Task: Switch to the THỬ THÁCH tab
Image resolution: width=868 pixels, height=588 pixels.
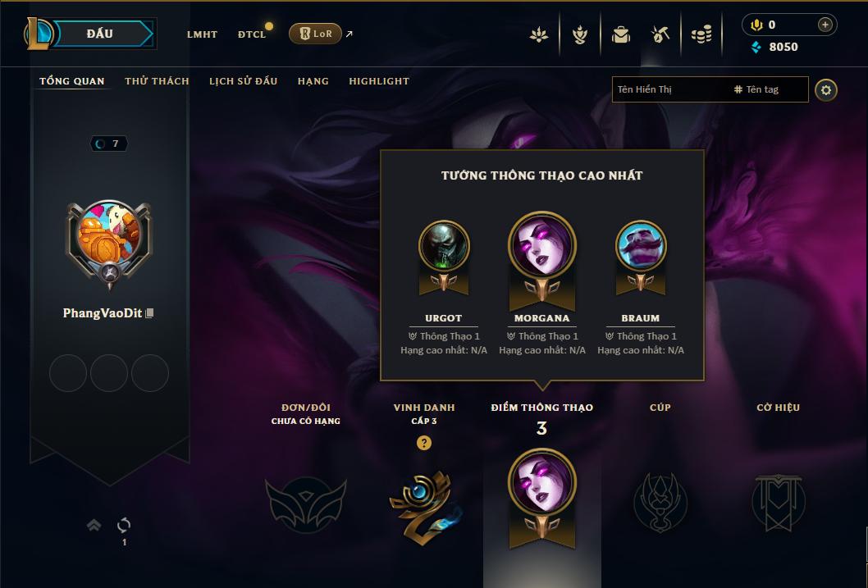Action: pos(158,81)
